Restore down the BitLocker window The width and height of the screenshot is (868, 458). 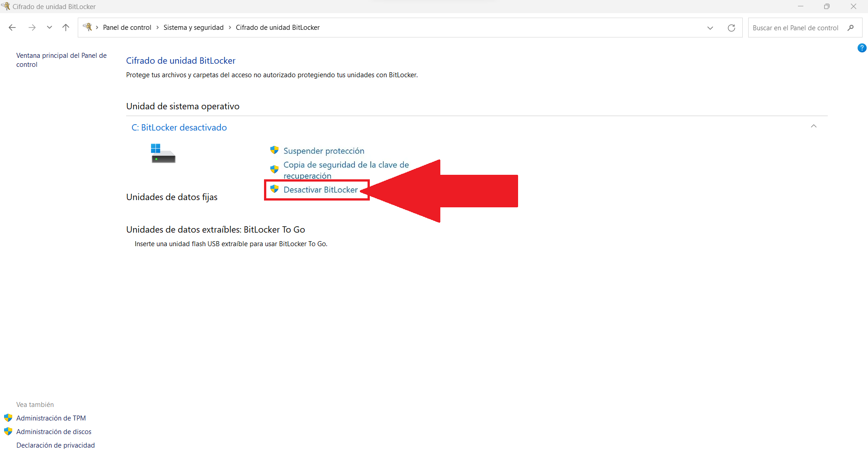point(827,6)
